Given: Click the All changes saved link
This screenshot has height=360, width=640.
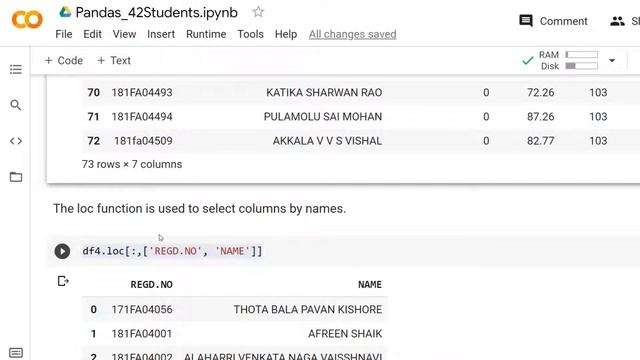Looking at the screenshot, I should tap(352, 34).
